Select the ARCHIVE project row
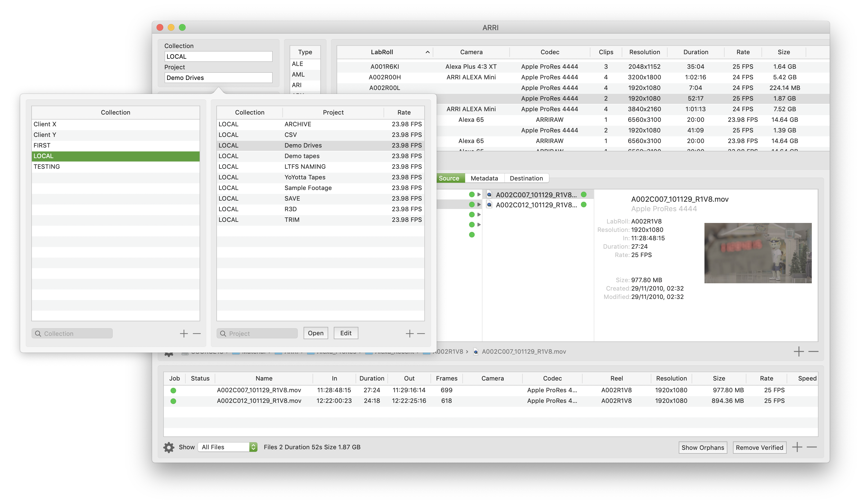The image size is (861, 504). (320, 124)
